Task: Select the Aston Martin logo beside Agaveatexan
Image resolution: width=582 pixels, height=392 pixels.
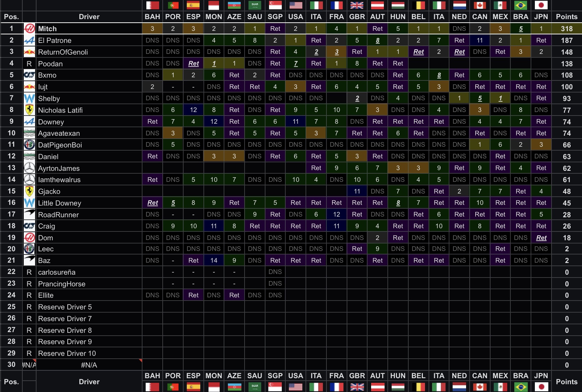Action: coord(29,133)
